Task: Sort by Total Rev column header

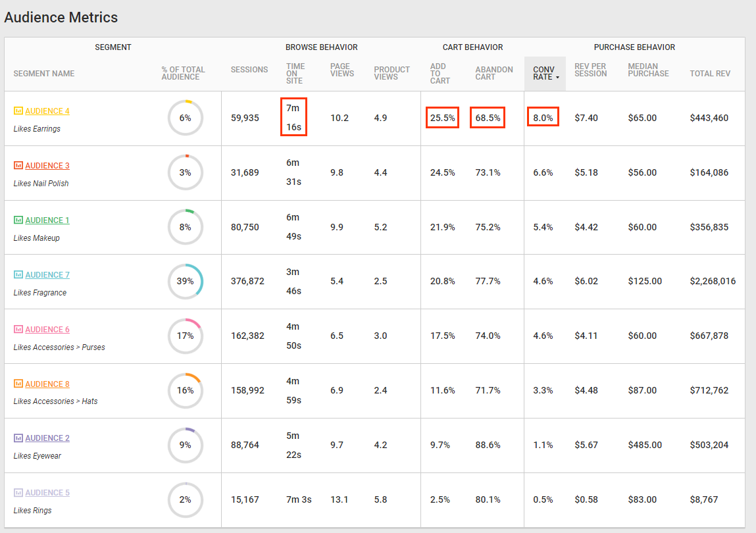Action: coord(710,73)
